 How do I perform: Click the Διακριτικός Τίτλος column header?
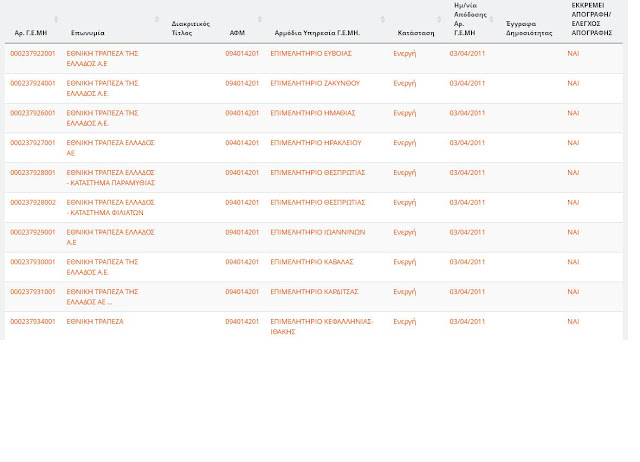[x=191, y=28]
